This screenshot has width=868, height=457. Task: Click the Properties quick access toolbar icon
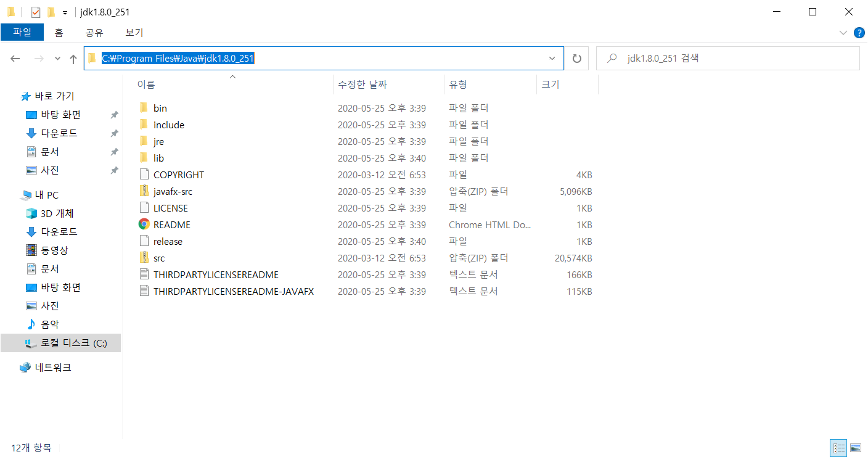coord(36,12)
